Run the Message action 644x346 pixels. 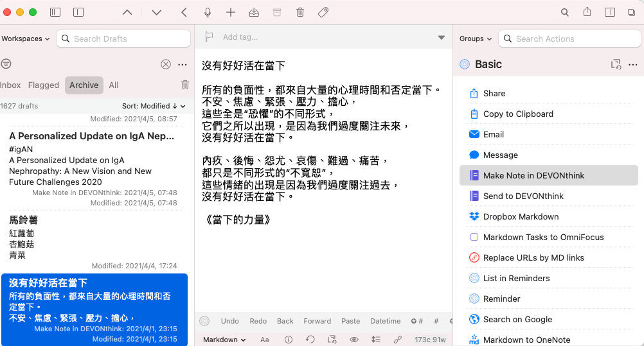click(x=549, y=155)
